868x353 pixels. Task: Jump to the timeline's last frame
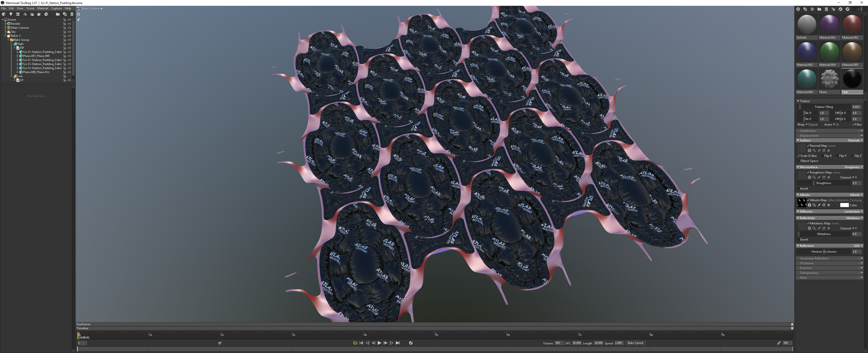[x=398, y=343]
